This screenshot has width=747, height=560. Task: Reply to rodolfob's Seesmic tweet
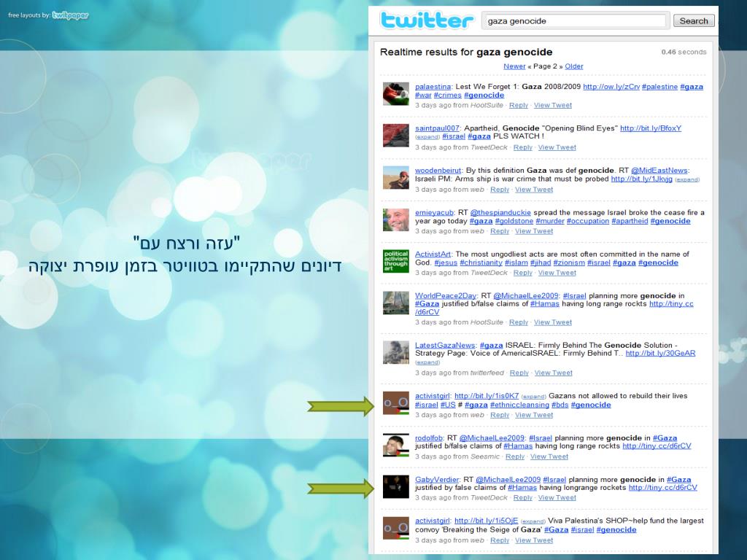(514, 456)
